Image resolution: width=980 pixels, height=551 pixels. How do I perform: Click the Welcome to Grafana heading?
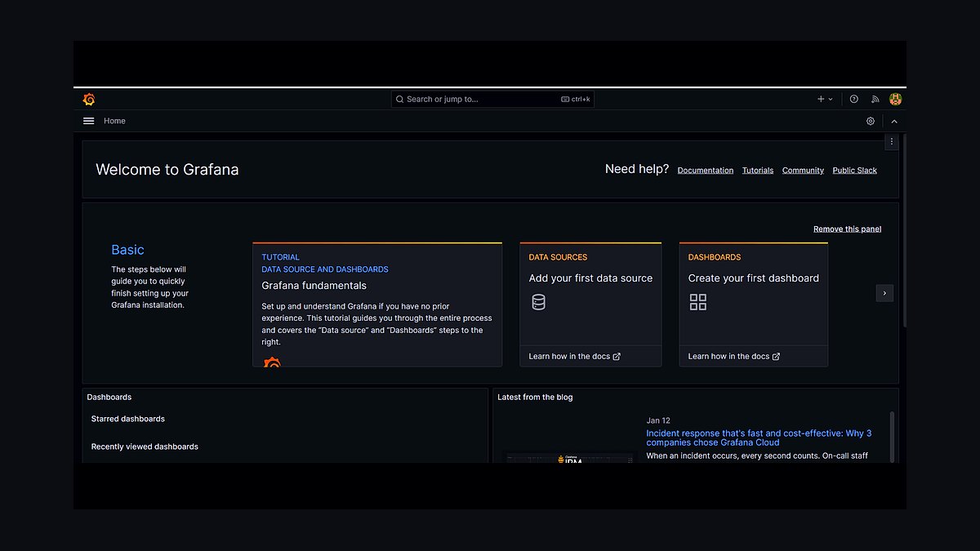(x=167, y=170)
